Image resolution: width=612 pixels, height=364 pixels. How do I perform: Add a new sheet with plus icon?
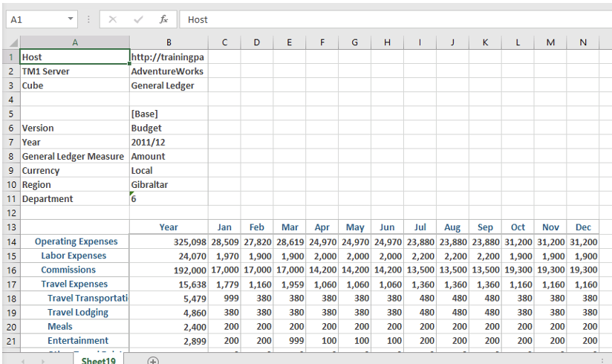[x=153, y=360]
